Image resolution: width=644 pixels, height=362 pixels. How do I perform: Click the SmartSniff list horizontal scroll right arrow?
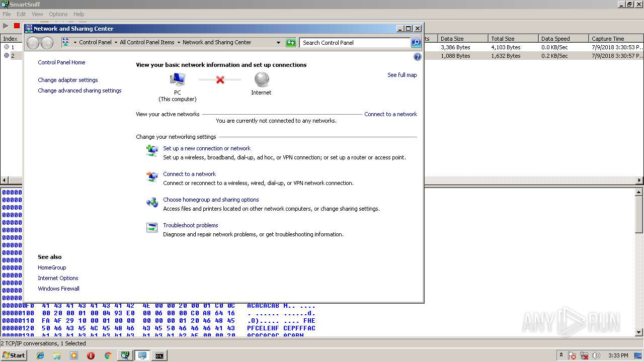pyautogui.click(x=639, y=180)
